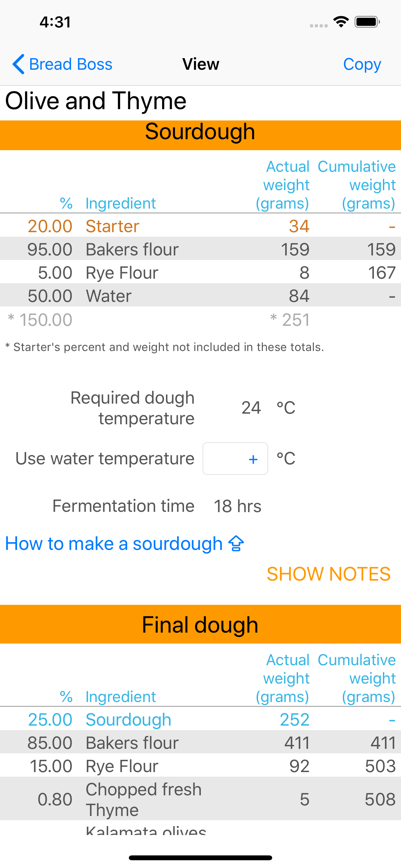Tap the 4:31 clock in status bar
The image size is (401, 868).
pos(55,22)
